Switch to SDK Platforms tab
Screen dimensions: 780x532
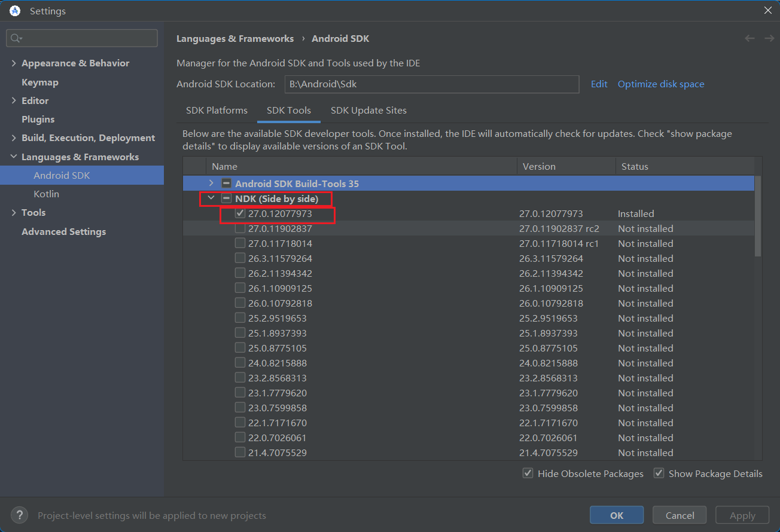pyautogui.click(x=217, y=111)
